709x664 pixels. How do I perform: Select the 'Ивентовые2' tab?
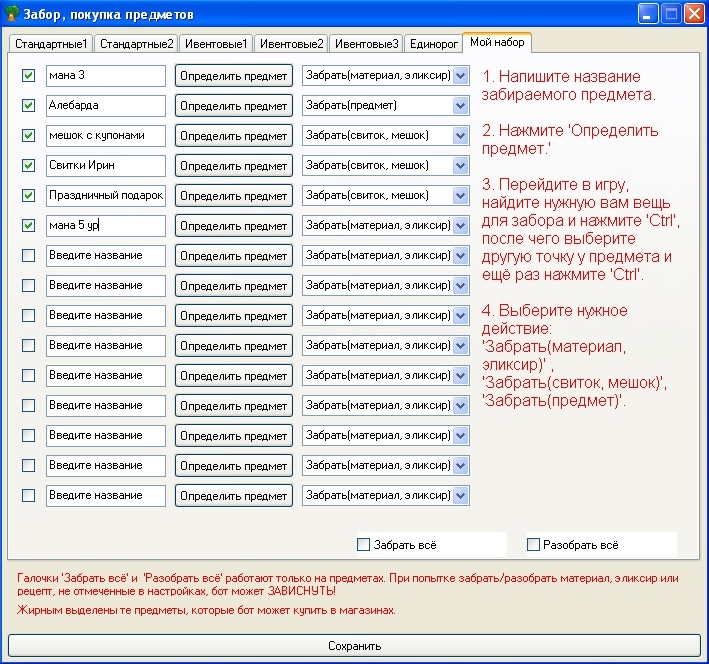(x=291, y=44)
